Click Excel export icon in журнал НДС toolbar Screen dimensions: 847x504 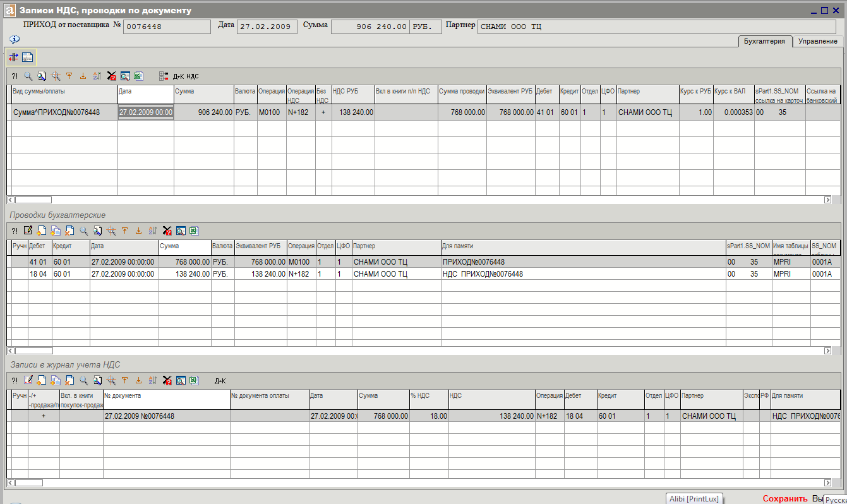(x=194, y=380)
